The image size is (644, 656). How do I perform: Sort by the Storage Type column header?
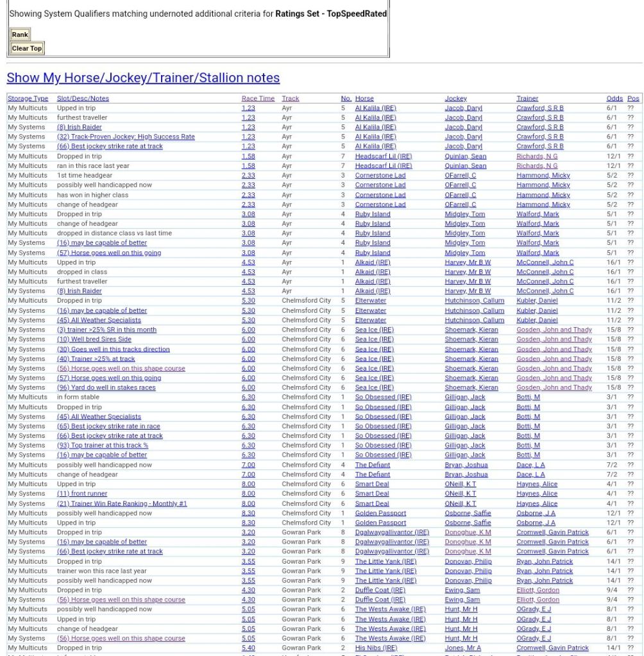pos(28,98)
